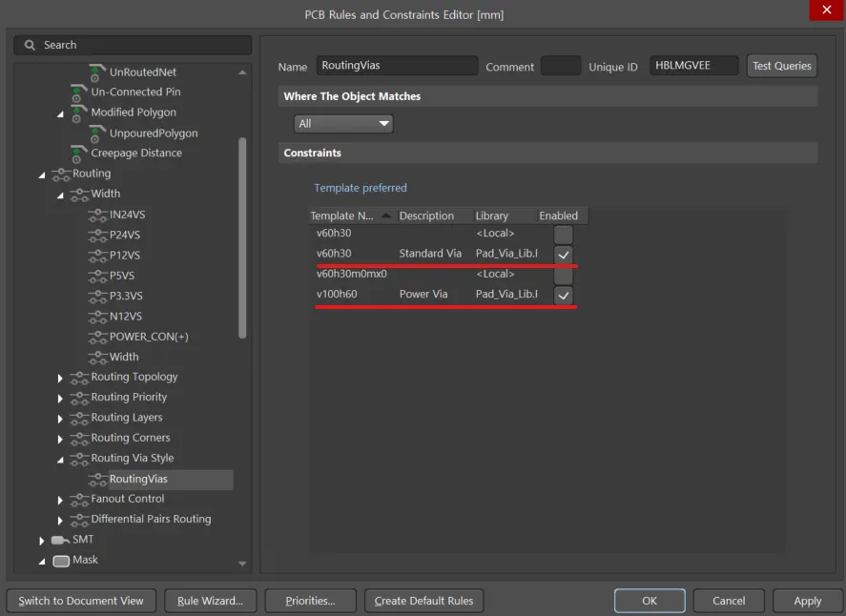Viewport: 846px width, 616px height.
Task: Click the Un-Connected Pin rule icon
Action: pos(79,92)
